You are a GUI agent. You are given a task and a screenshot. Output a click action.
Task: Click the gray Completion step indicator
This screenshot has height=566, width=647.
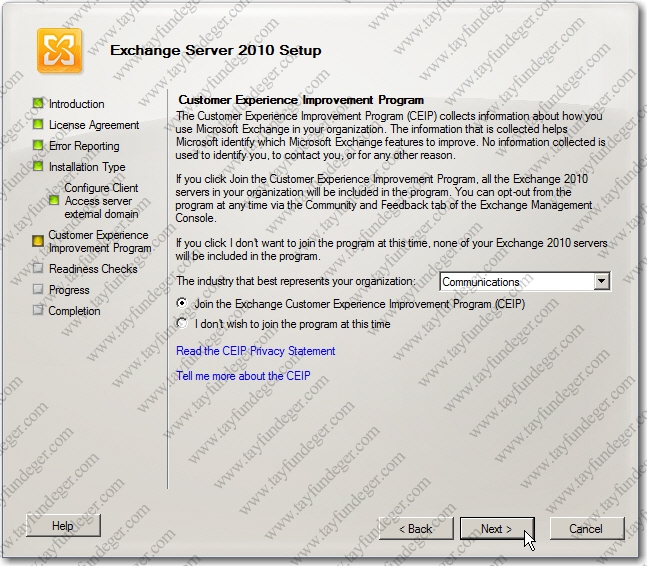coord(38,310)
